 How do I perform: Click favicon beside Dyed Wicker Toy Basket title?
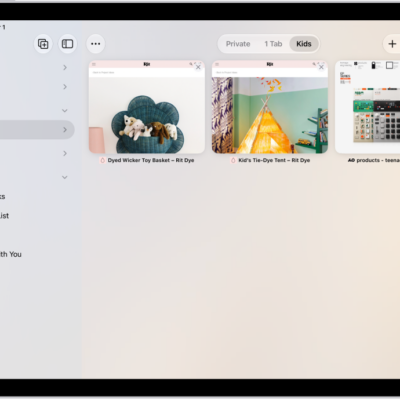pos(103,160)
